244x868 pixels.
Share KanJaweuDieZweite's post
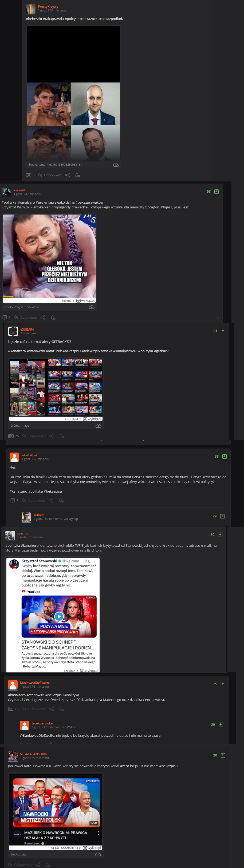[x=51, y=709]
